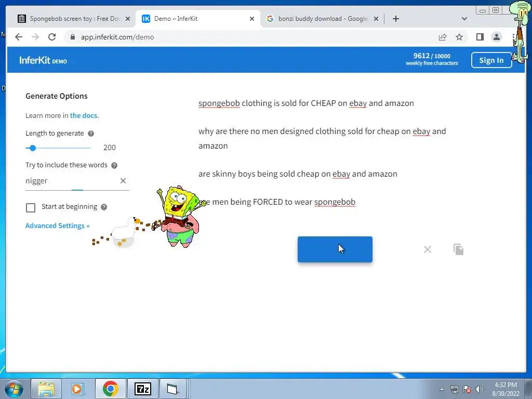
Task: Bookmark this page with the star
Action: (459, 37)
